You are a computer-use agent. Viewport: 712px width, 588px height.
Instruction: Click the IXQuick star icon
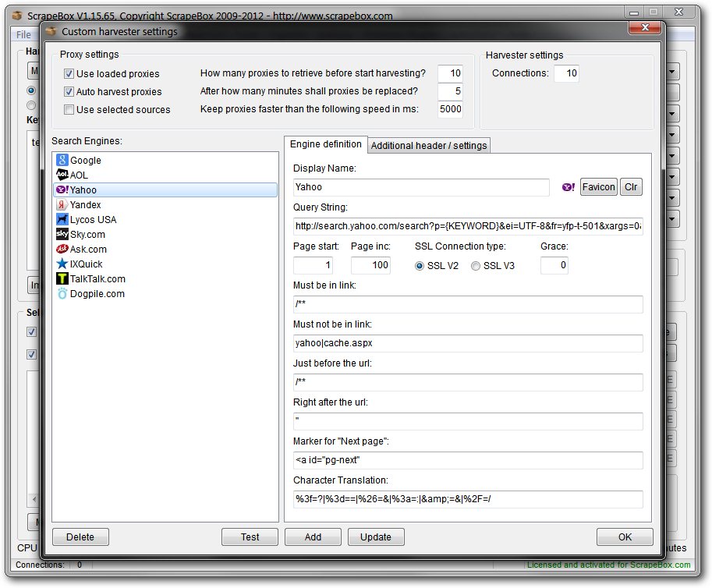pos(62,264)
